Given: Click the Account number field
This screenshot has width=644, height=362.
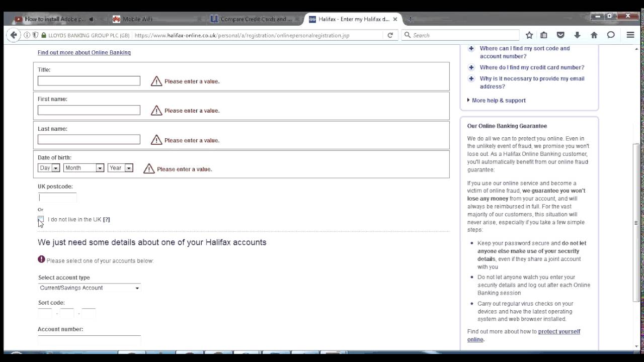Looking at the screenshot, I should pos(89,340).
